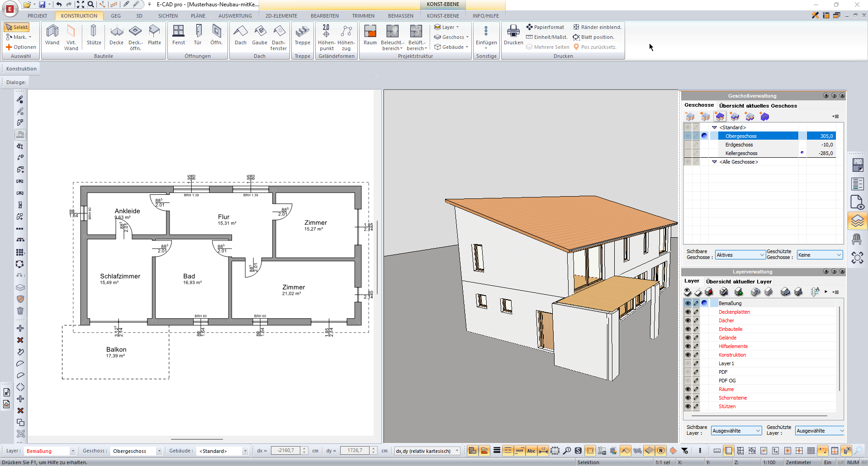
Task: Select the Tür door tool
Action: [x=198, y=35]
